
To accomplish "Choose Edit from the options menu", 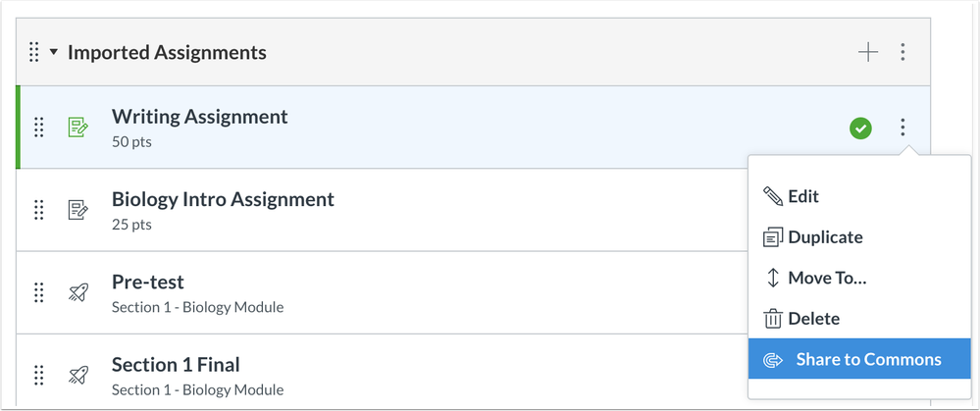I will coord(802,196).
